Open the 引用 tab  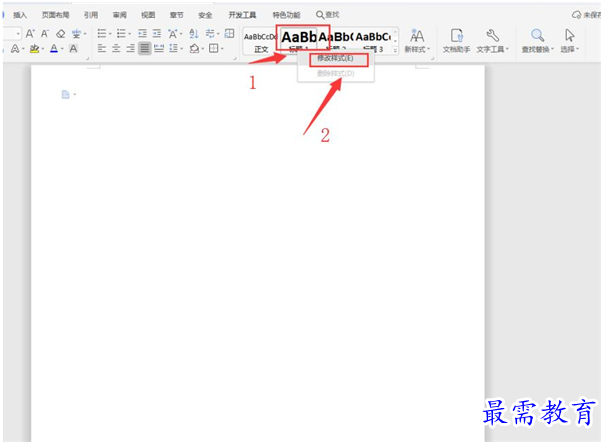coord(91,15)
